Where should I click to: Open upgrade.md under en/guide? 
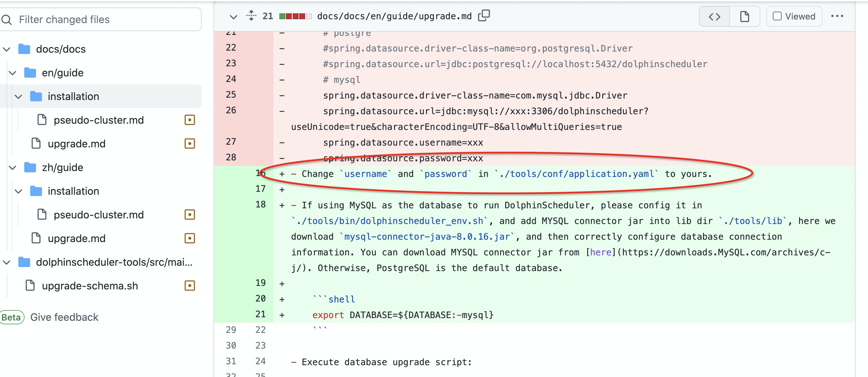(x=77, y=144)
